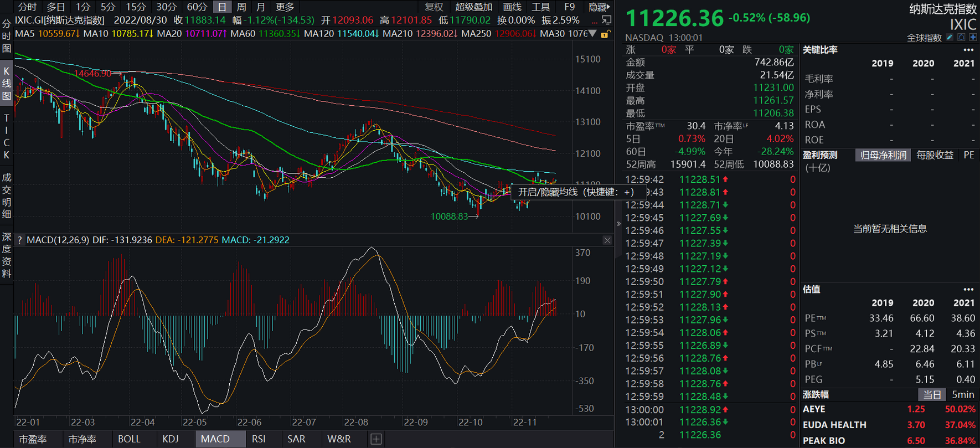Viewport: 980px width, 448px height.
Task: Select PE forecast toggle
Action: tap(968, 155)
